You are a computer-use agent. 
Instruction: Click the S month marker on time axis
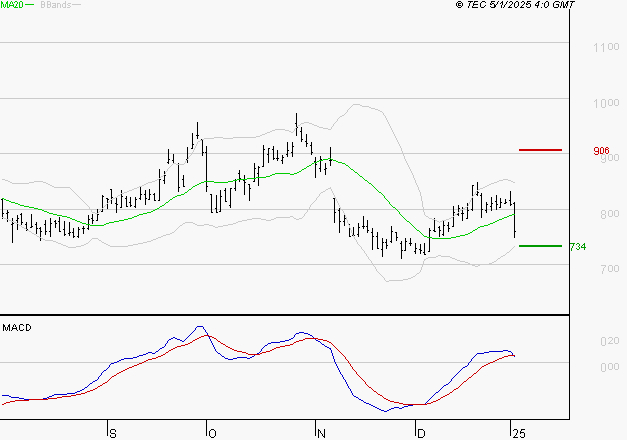click(x=113, y=434)
